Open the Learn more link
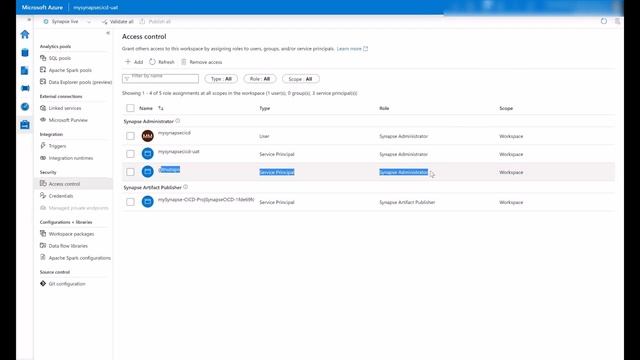 (352, 49)
